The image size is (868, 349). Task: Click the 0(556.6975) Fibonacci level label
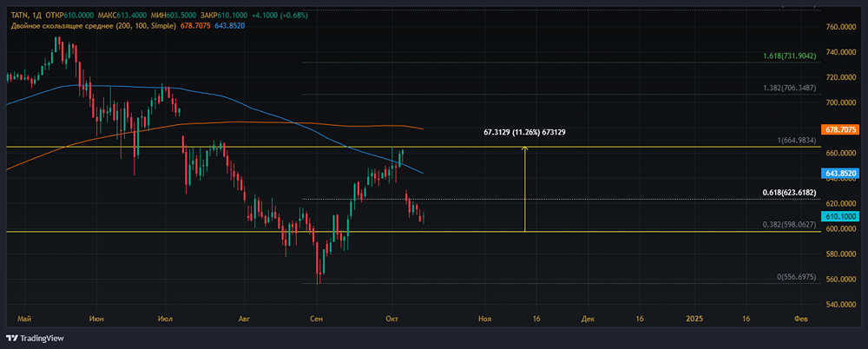(797, 276)
